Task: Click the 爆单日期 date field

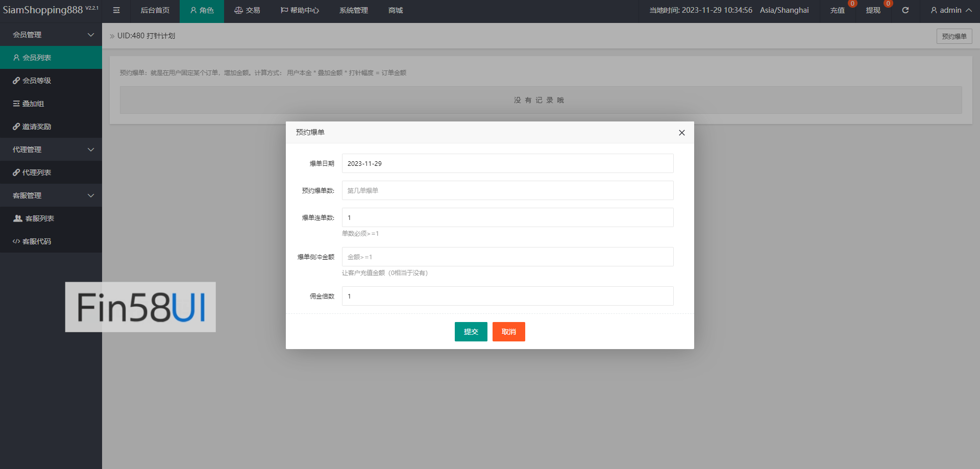Action: pos(507,163)
